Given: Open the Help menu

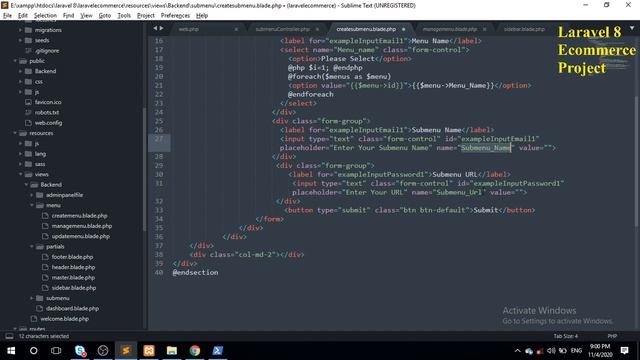Looking at the screenshot, I should 202,16.
